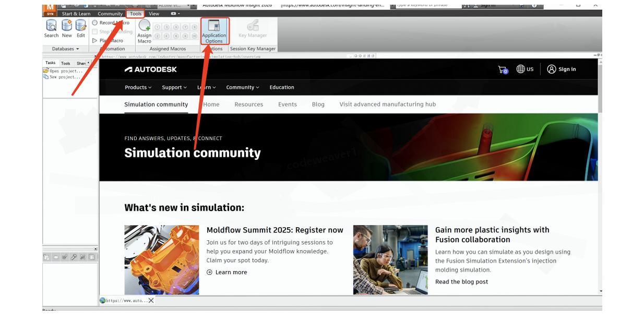
Task: Open the Blog link
Action: coord(318,104)
